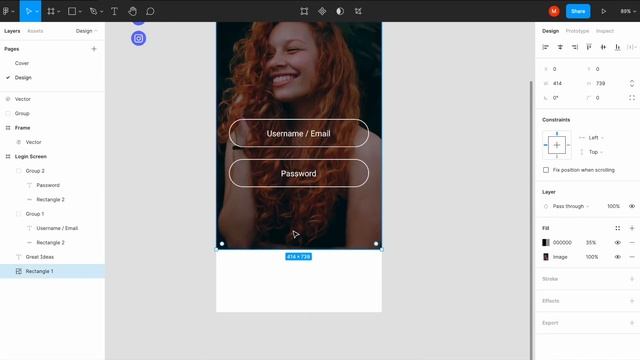Screen dimensions: 640x360
Task: Enable Fix position when scrolling checkbox
Action: point(546,170)
